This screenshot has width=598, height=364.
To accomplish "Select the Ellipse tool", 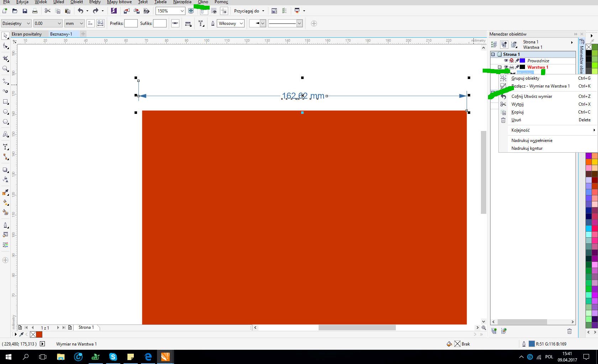I will pos(5,112).
